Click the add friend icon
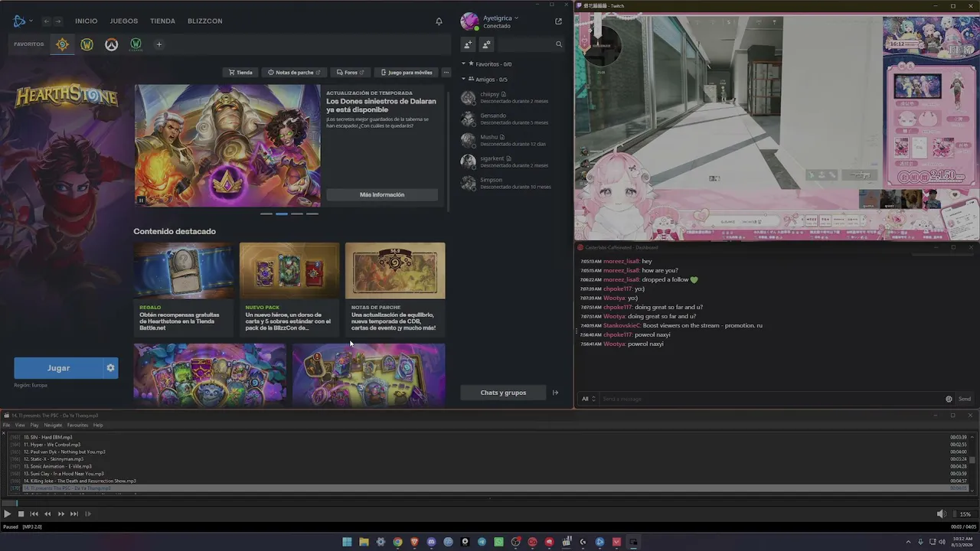Screen dimensions: 980x551 (x=469, y=44)
